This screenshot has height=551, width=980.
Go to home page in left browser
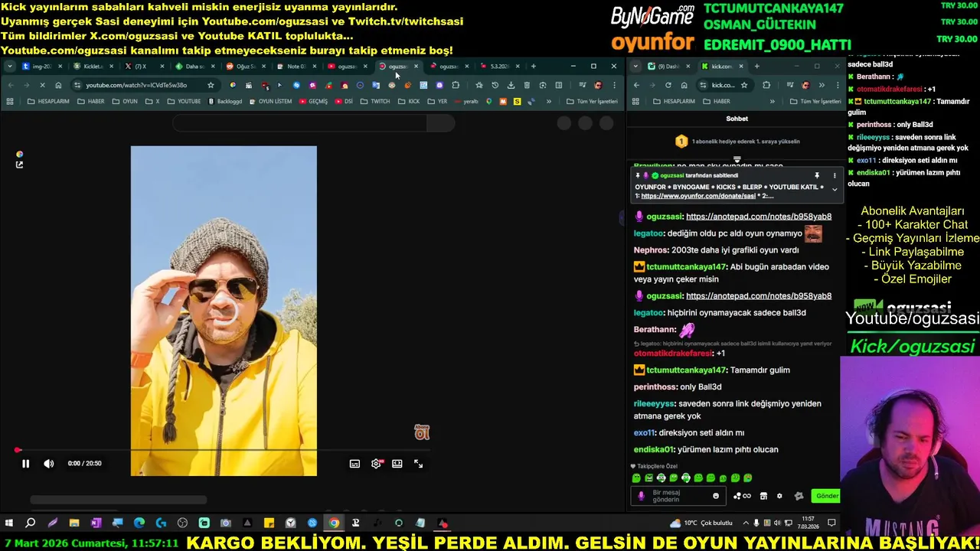58,85
